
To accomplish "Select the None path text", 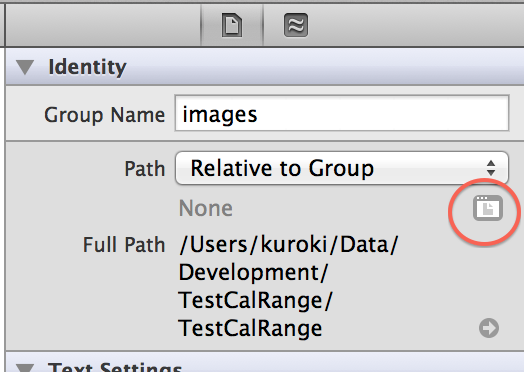I will tap(206, 209).
